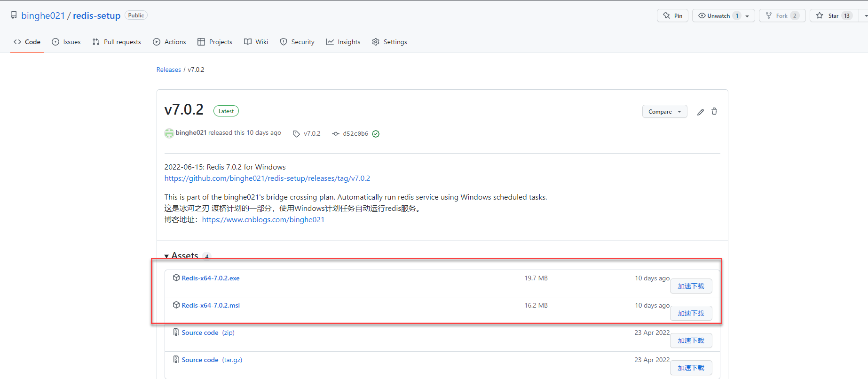Viewport: 868px width, 379px height.
Task: Click the v7.0.2 release title
Action: [x=184, y=109]
